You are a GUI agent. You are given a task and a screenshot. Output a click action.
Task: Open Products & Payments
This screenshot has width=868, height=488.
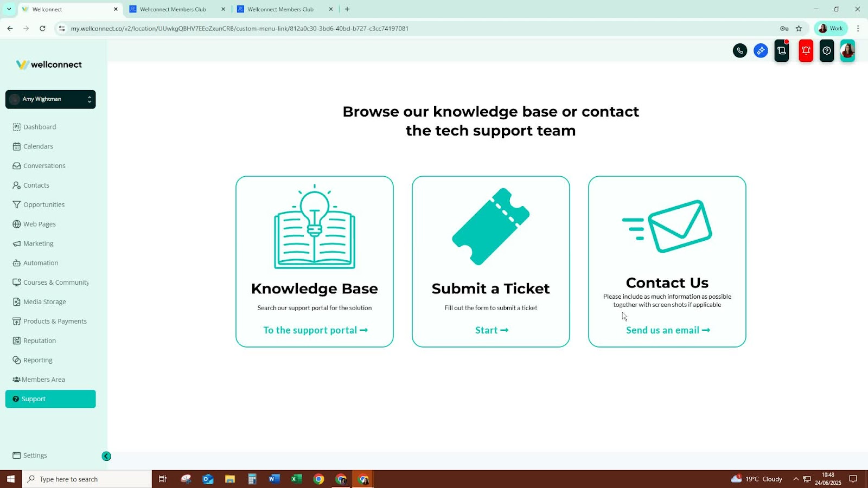[x=50, y=322]
